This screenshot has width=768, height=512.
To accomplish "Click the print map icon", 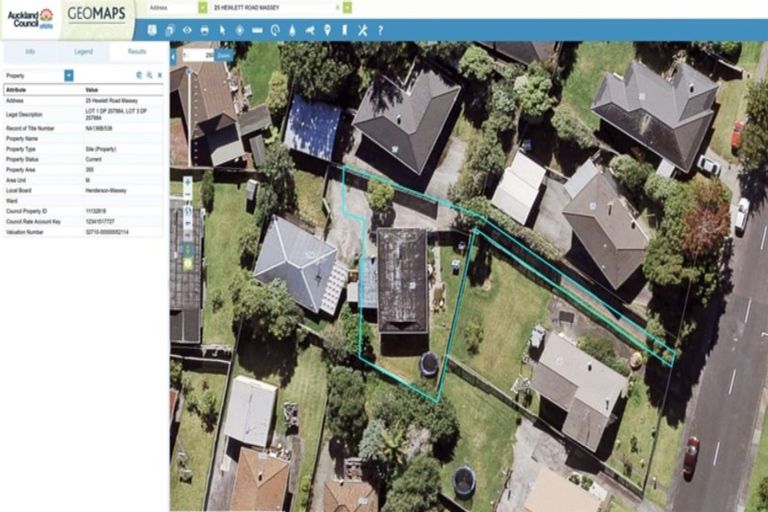I will coord(204,30).
